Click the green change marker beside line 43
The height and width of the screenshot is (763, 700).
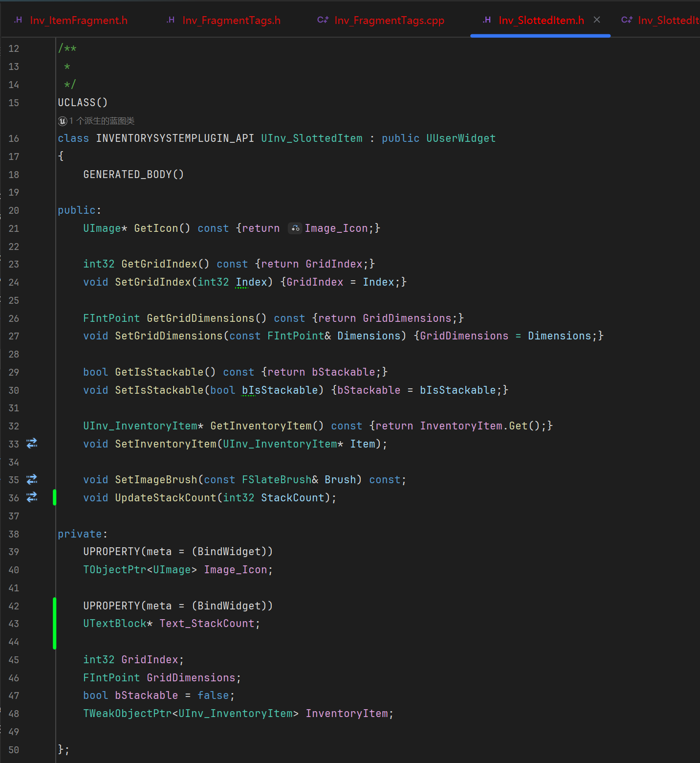tap(55, 624)
